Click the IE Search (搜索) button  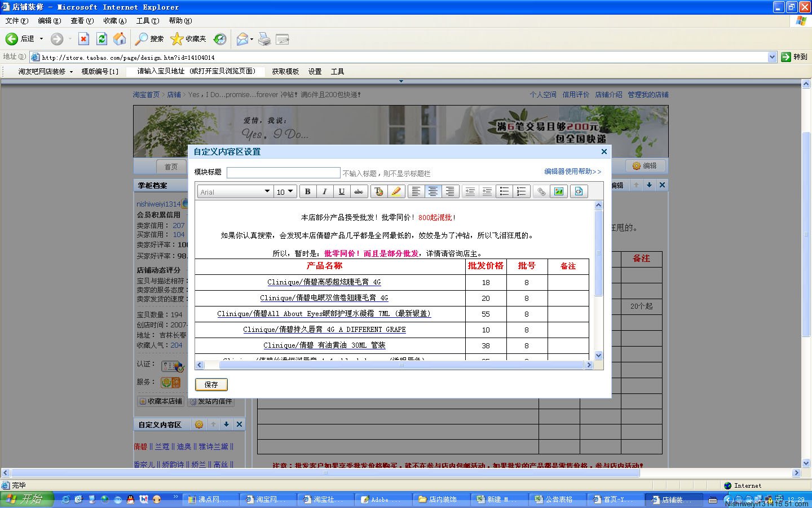[x=149, y=38]
